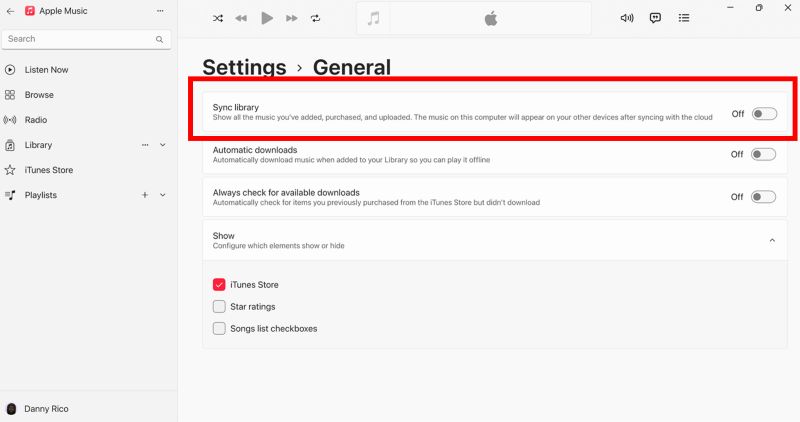Open the lyrics panel icon

655,18
